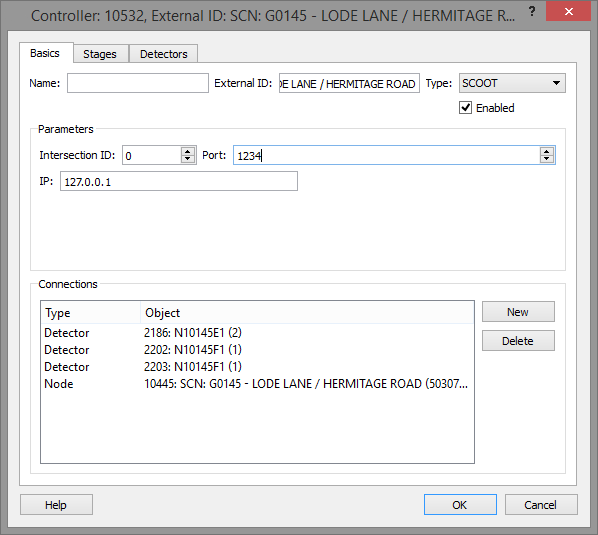The height and width of the screenshot is (535, 598).
Task: Click the IP address field
Action: 178,182
